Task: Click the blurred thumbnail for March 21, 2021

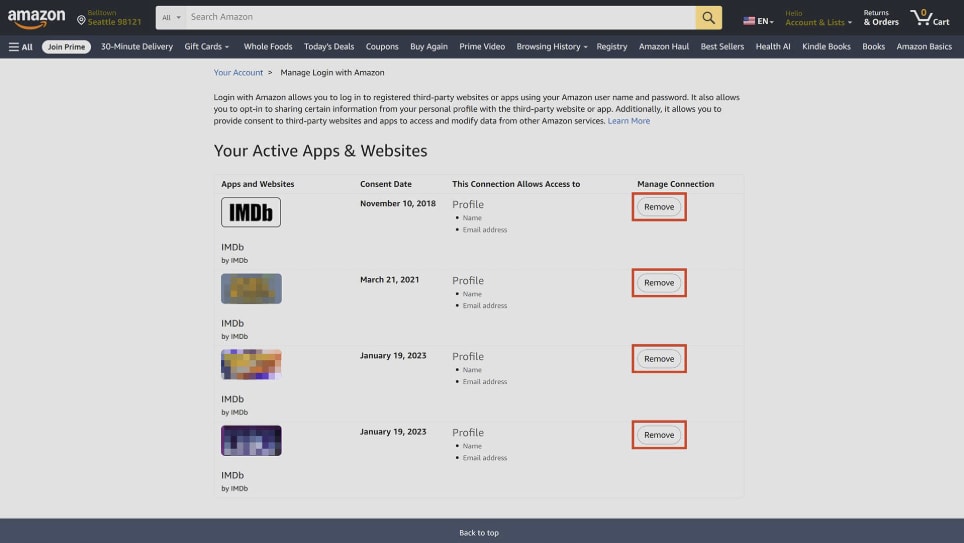Action: [x=251, y=288]
